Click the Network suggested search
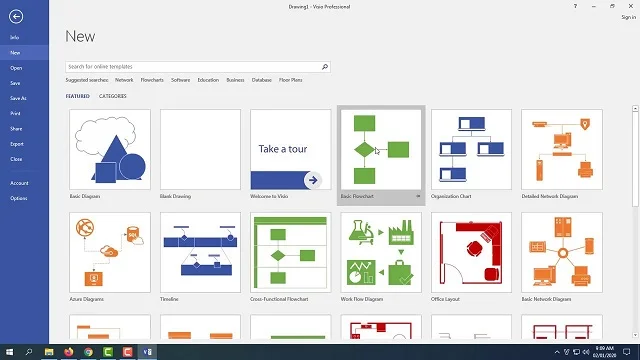 [x=124, y=80]
